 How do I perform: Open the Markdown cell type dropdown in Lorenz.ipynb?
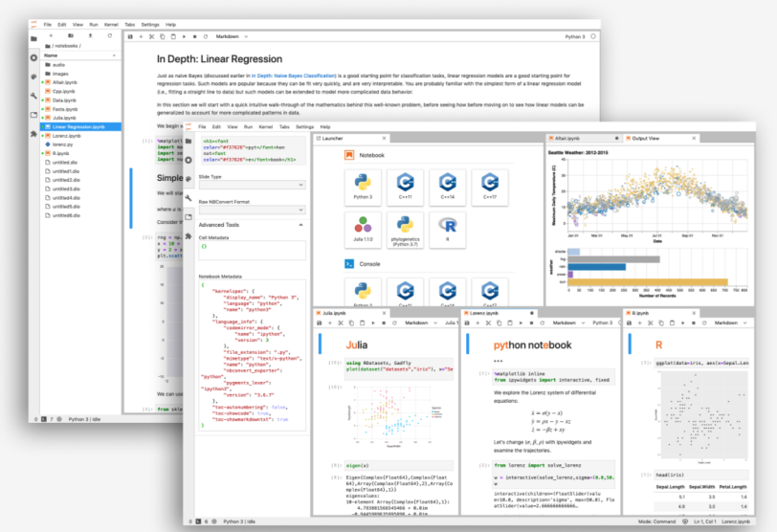pyautogui.click(x=569, y=323)
